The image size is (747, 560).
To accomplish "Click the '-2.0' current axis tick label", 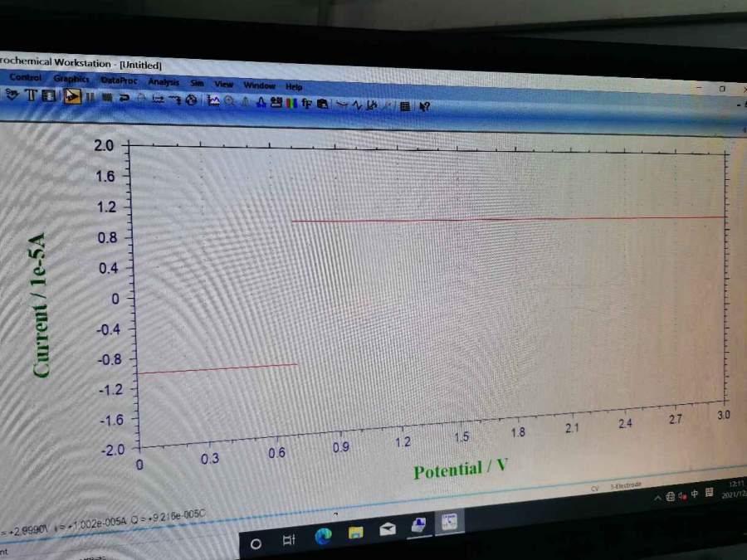I will (112, 450).
